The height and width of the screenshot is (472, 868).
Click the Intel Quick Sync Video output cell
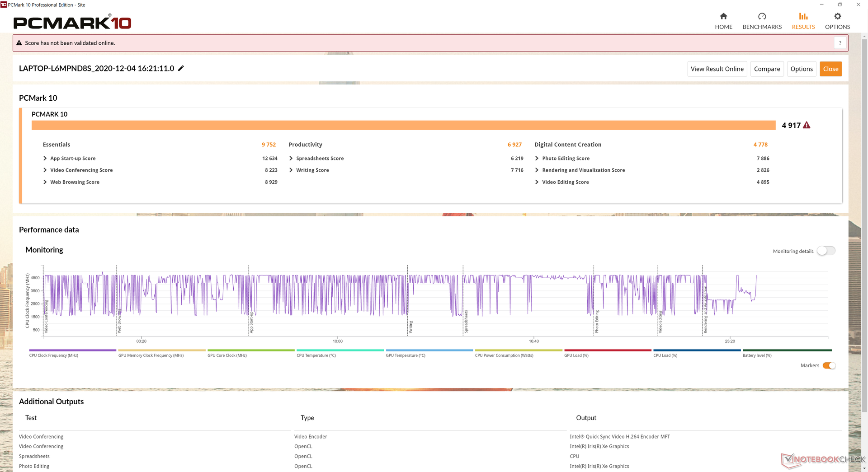620,437
